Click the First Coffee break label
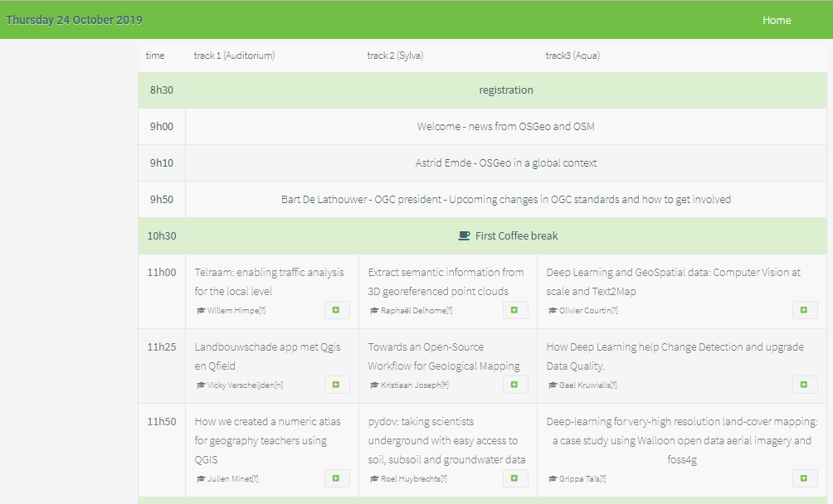The height and width of the screenshot is (504, 833). click(x=516, y=235)
